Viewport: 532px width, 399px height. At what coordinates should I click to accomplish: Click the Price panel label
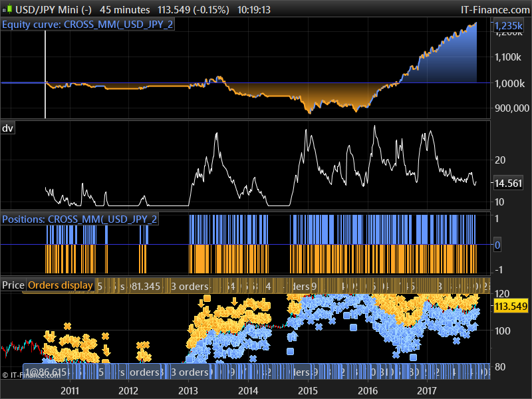click(13, 285)
